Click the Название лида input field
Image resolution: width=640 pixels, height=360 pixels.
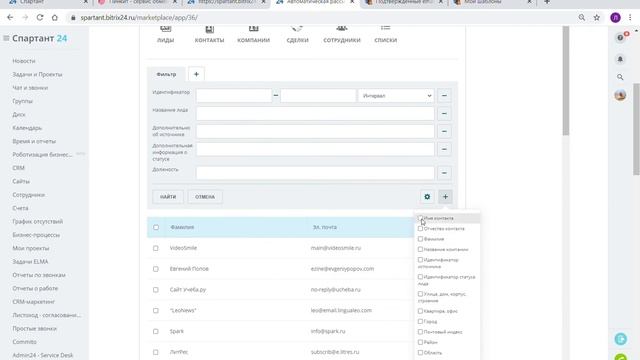(x=315, y=113)
